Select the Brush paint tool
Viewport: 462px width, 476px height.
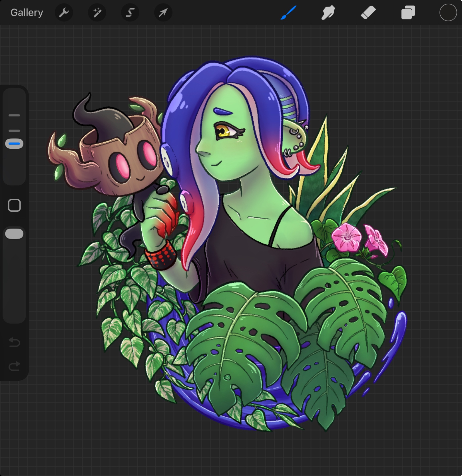point(288,13)
